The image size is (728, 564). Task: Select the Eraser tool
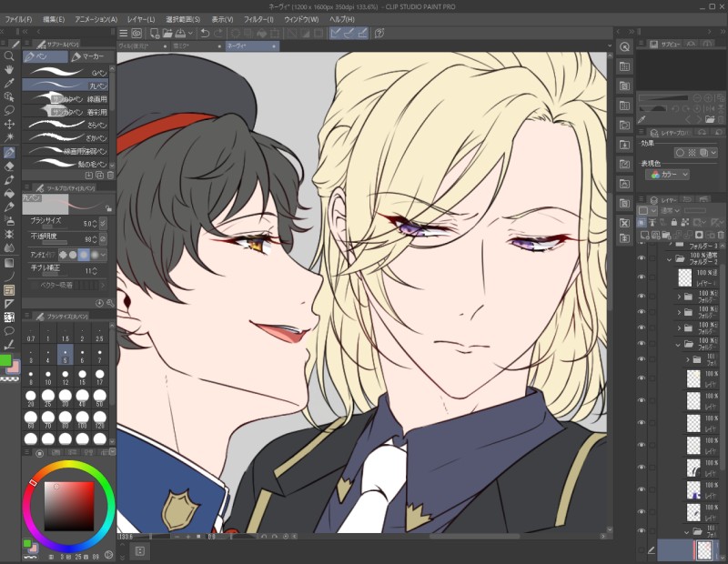pos(9,166)
